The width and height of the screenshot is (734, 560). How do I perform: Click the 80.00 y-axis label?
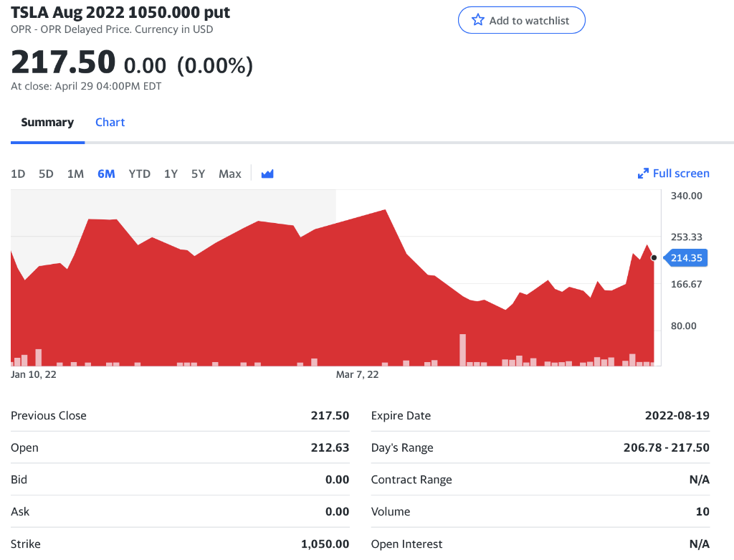(683, 326)
